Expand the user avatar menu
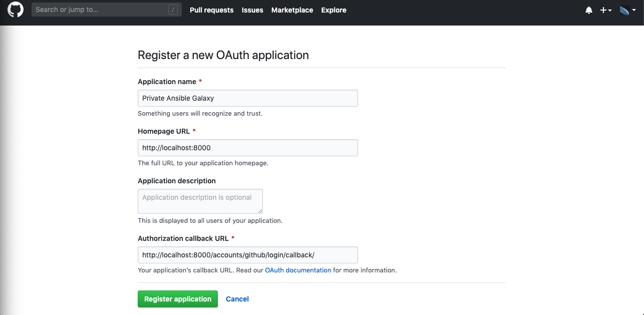The width and height of the screenshot is (644, 315). coord(627,10)
